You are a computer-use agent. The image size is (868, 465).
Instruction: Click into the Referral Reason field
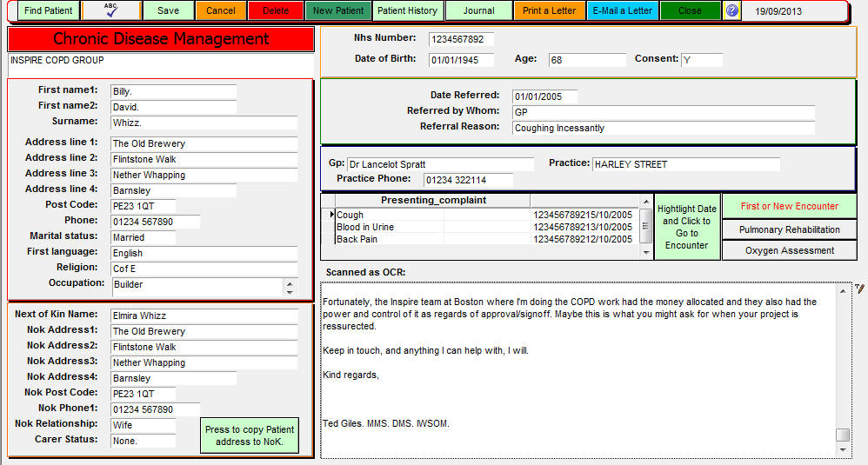point(663,128)
